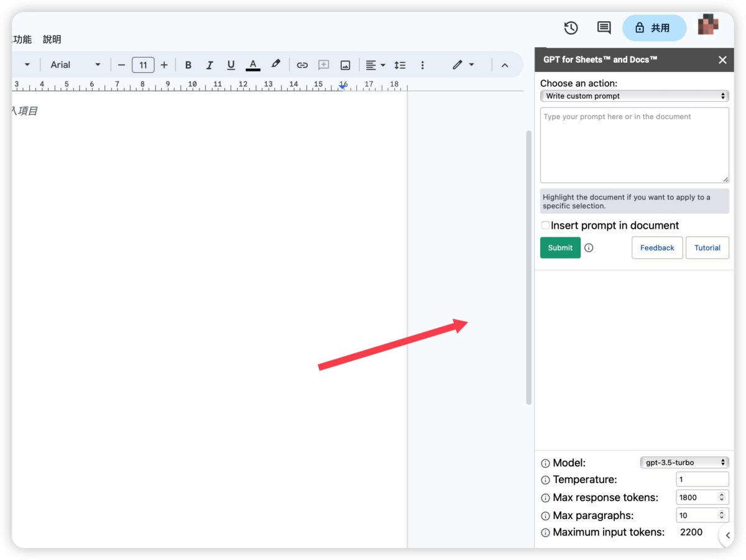Viewport: 746px width, 560px height.
Task: Insert an image from the toolbar
Action: [345, 65]
